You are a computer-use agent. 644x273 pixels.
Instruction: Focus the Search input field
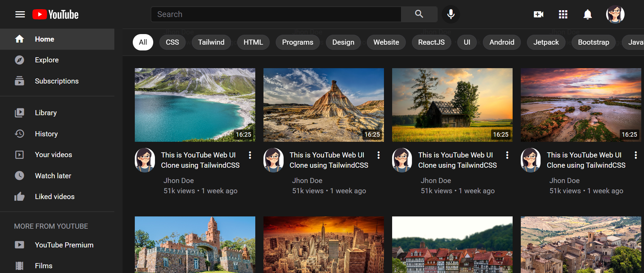(276, 14)
